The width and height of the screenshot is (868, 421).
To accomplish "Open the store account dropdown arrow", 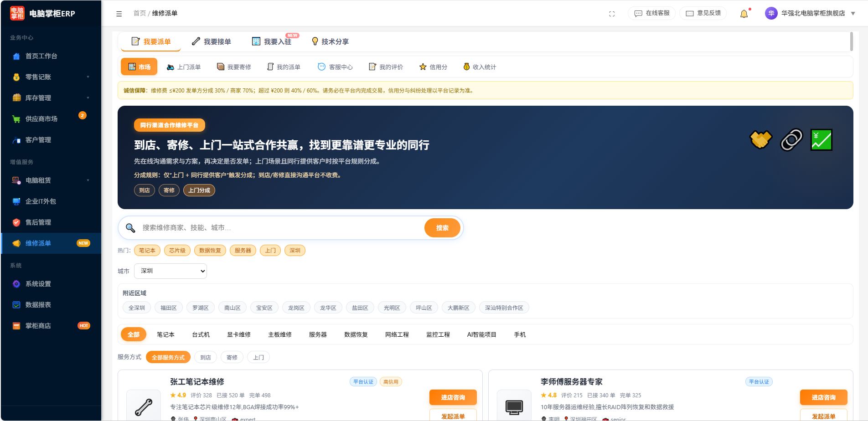I will [853, 14].
